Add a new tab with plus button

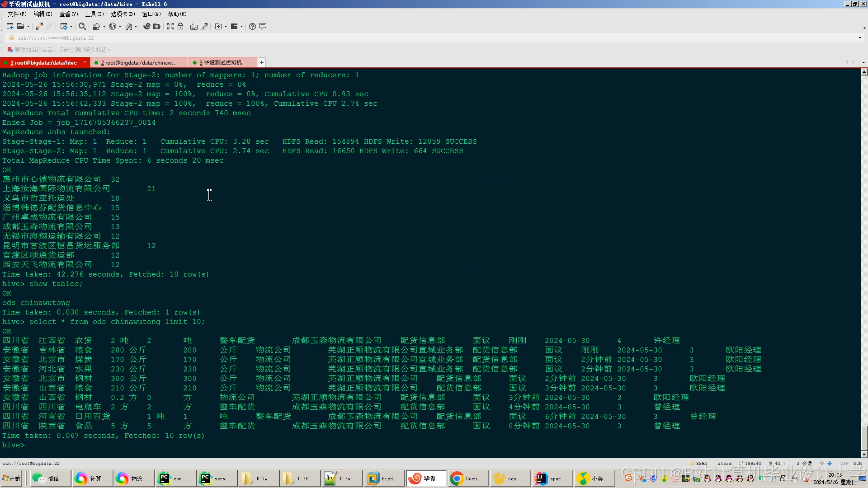coord(261,62)
